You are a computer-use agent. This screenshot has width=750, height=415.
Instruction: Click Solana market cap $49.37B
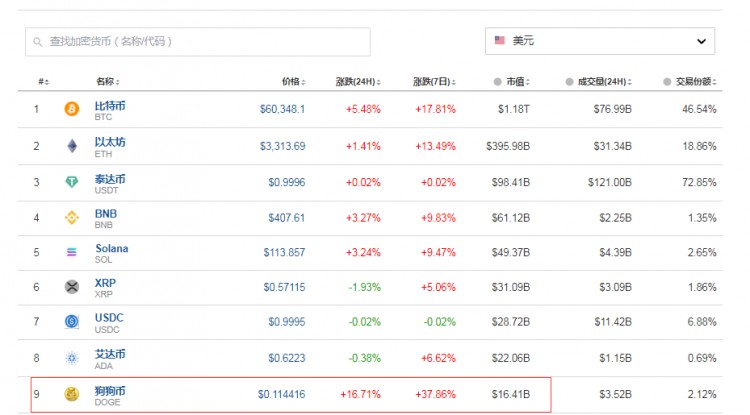click(x=511, y=252)
